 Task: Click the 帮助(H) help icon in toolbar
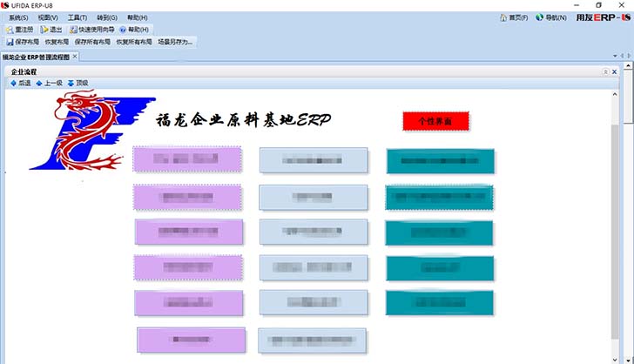coord(123,30)
